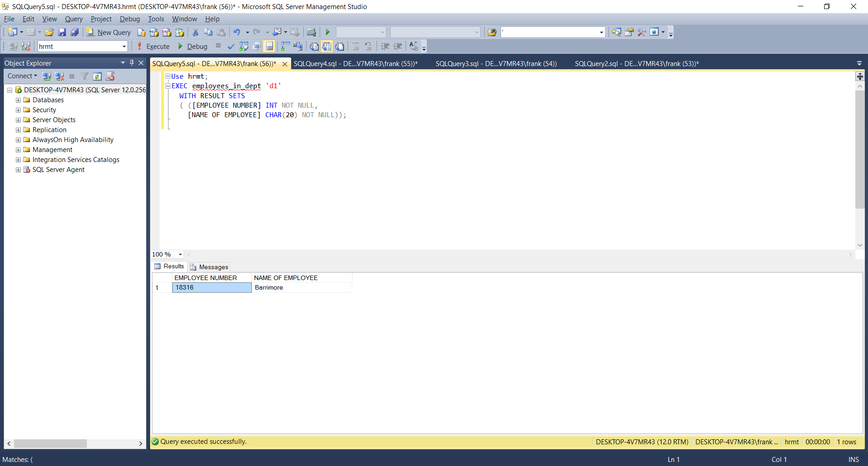Click Connect Object Explorer icon

[47, 76]
